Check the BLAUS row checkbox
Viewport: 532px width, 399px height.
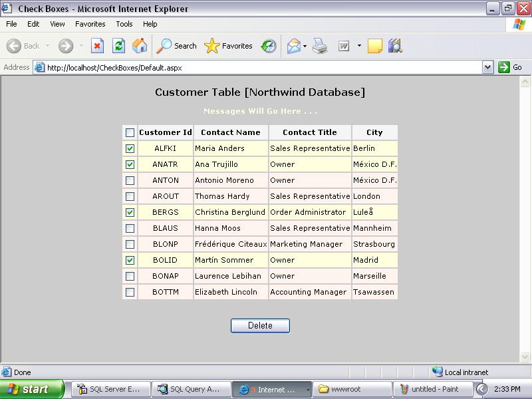(x=130, y=228)
